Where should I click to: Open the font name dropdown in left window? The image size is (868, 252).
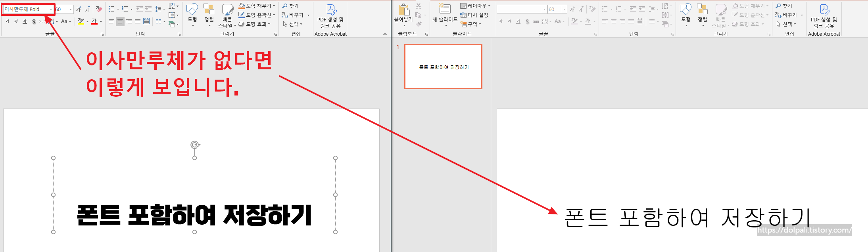pyautogui.click(x=51, y=9)
